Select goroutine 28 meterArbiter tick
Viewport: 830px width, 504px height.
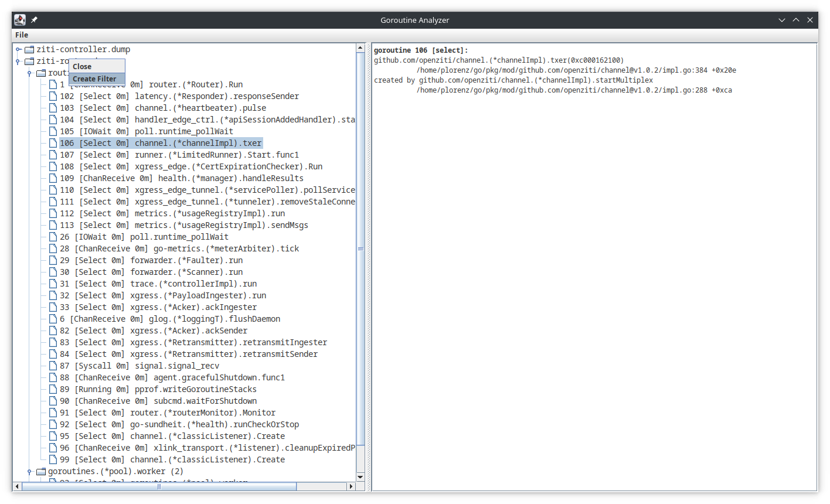point(179,248)
